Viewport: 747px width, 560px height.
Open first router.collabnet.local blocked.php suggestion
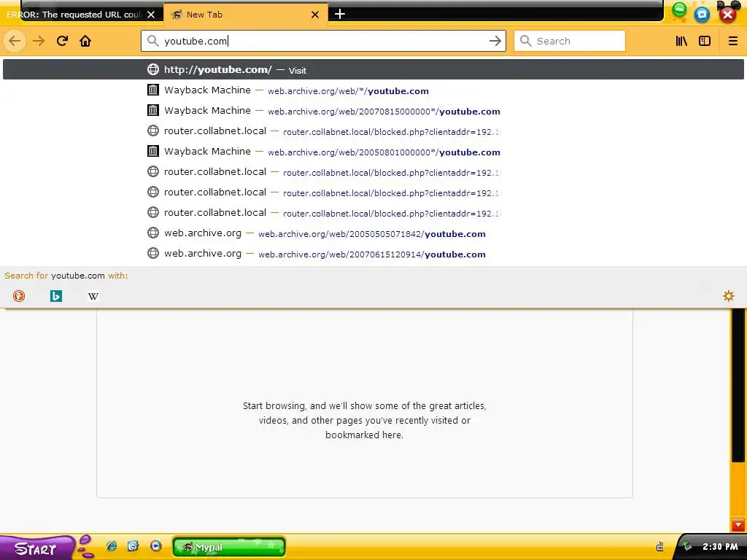[x=373, y=131]
